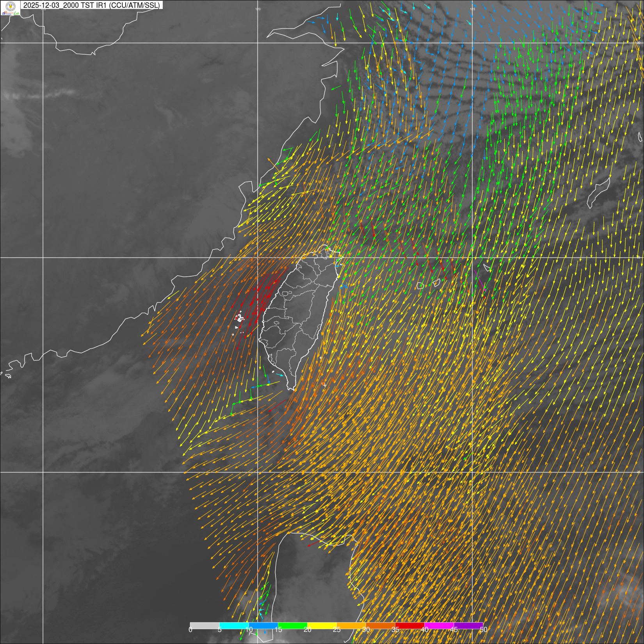Pick the dark orange 30-35 legend segment
644x644 pixels.
(381, 626)
